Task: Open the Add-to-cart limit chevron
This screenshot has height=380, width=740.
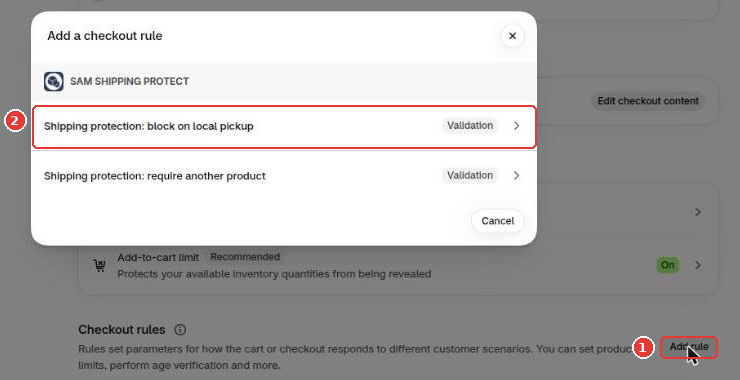Action: [698, 265]
